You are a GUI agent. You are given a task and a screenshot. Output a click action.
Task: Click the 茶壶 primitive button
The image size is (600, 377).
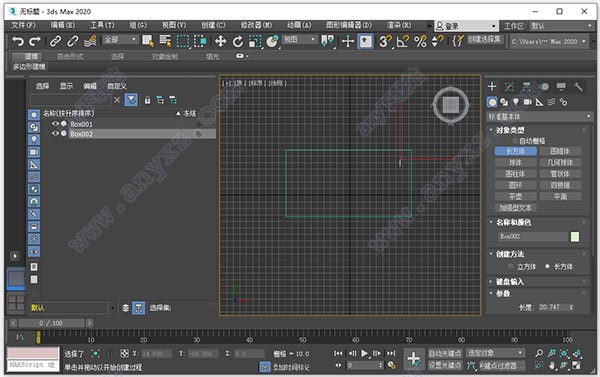tap(515, 196)
